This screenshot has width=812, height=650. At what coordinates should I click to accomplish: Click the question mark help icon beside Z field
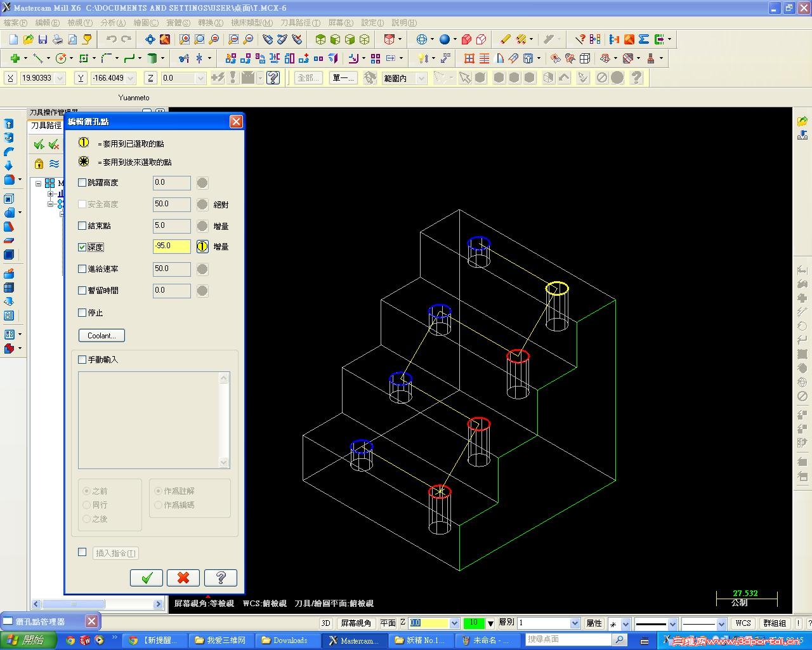[273, 77]
